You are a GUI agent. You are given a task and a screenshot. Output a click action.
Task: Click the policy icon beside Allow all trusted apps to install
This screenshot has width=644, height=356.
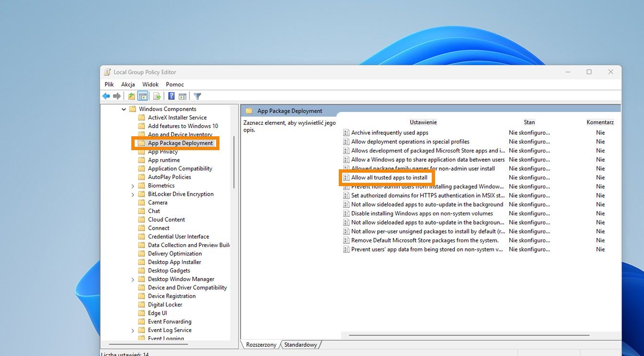tap(346, 178)
